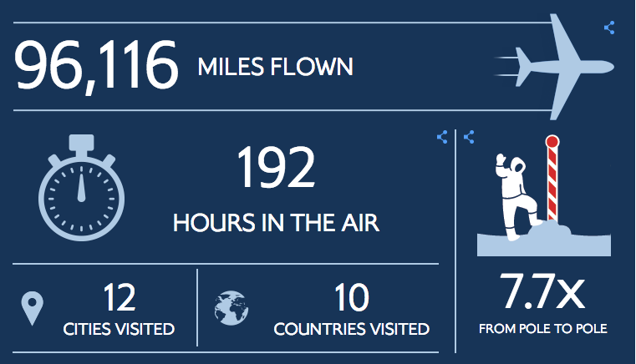Viewport: 636px width, 364px height.
Task: Select the FROM POLE TO POLE caption
Action: [x=542, y=329]
